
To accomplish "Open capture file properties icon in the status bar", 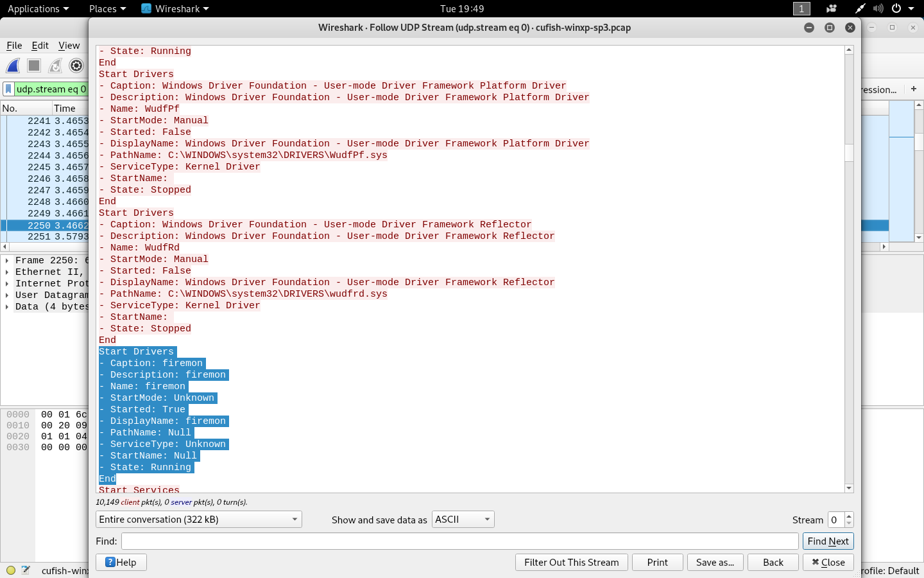I will (26, 570).
